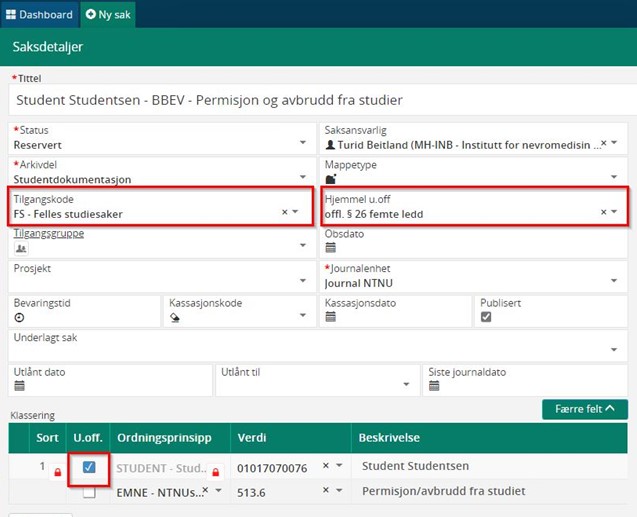This screenshot has width=637, height=517.
Task: Clear the 01017070076 value
Action: 326,465
